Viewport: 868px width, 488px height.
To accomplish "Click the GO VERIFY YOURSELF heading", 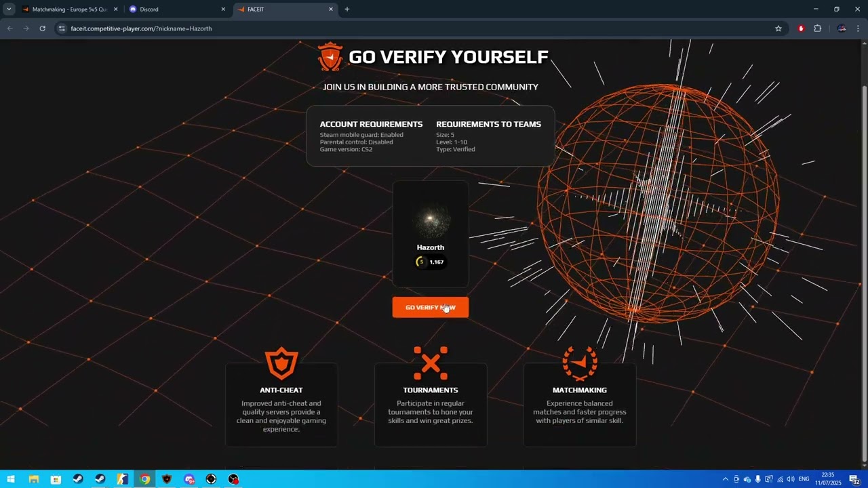I will click(x=448, y=57).
